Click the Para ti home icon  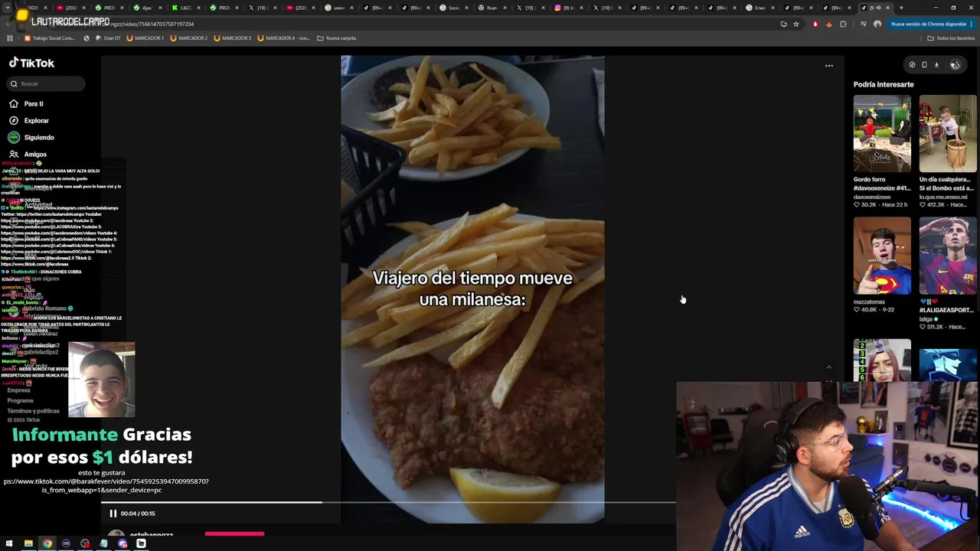(x=14, y=103)
